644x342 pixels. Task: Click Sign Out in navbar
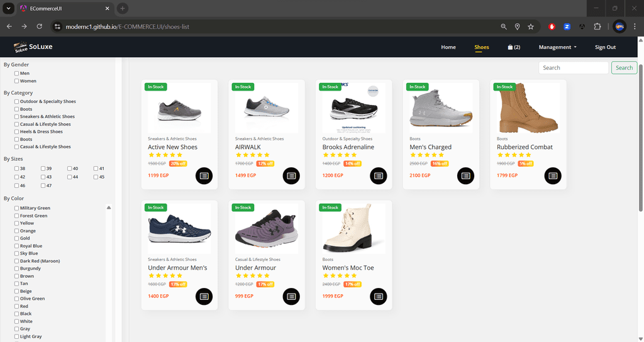(605, 47)
